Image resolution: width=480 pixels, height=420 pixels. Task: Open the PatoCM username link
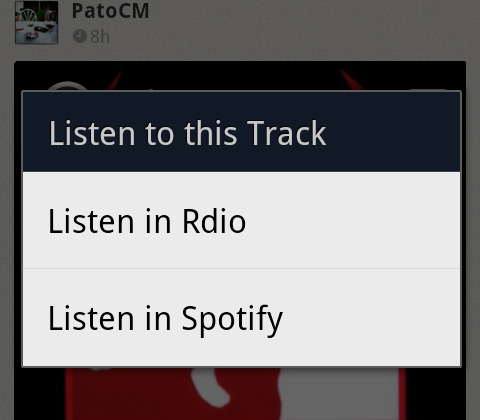(x=110, y=11)
